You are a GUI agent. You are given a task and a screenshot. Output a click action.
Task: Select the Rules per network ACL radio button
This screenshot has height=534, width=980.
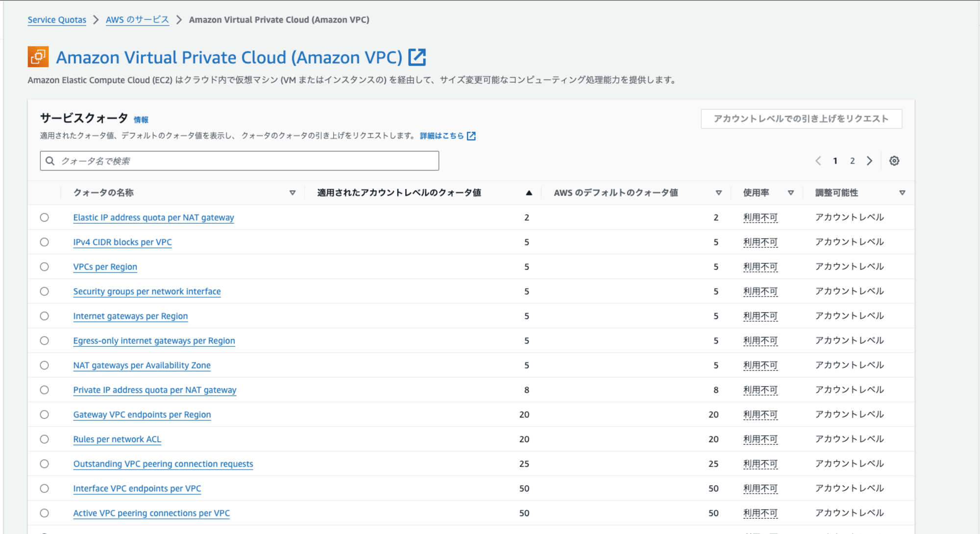[45, 439]
